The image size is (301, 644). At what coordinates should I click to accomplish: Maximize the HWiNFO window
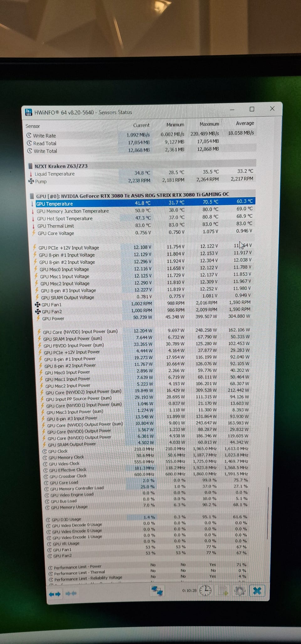[x=252, y=109]
